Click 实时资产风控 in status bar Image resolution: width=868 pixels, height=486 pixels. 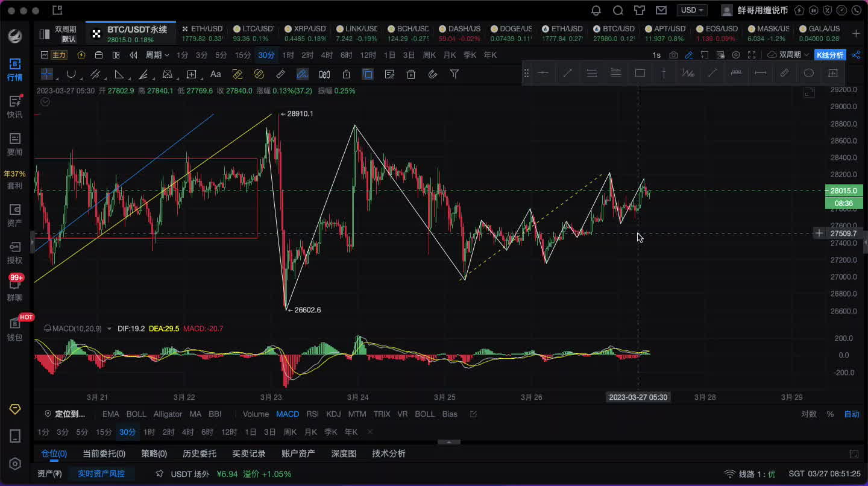[101, 474]
